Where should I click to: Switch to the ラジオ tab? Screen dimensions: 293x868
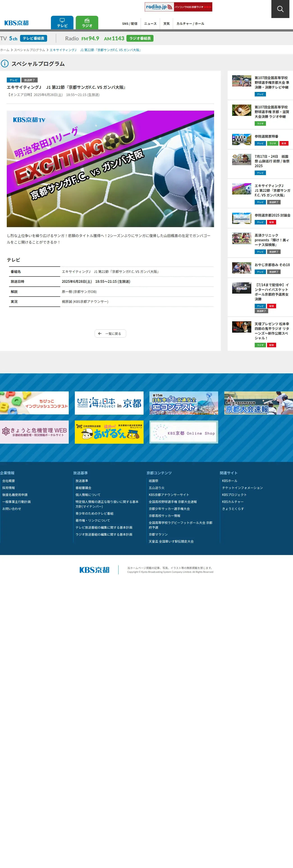click(x=87, y=23)
